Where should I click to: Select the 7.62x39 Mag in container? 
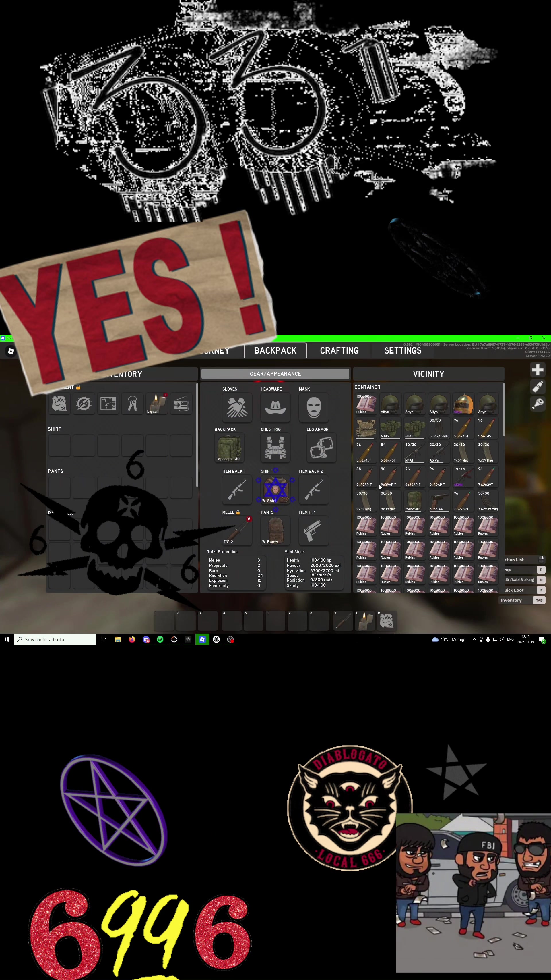488,501
